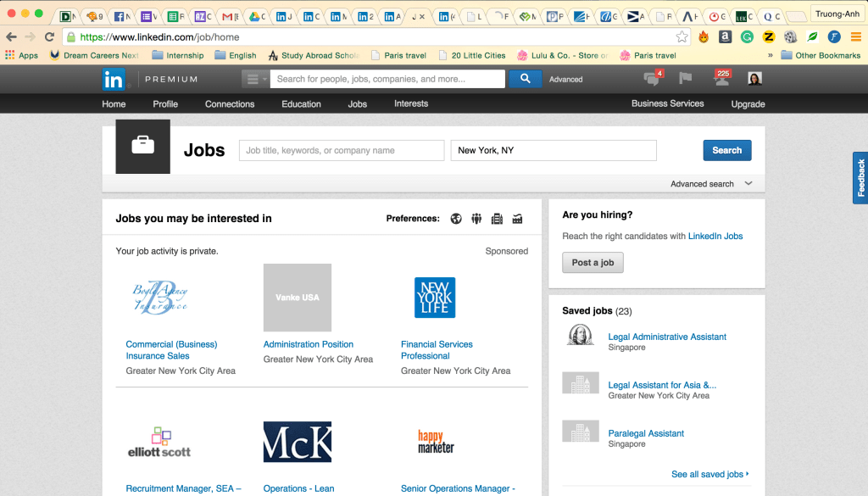This screenshot has height=496, width=868.
Task: Open the Administration Position job link
Action: click(x=309, y=344)
